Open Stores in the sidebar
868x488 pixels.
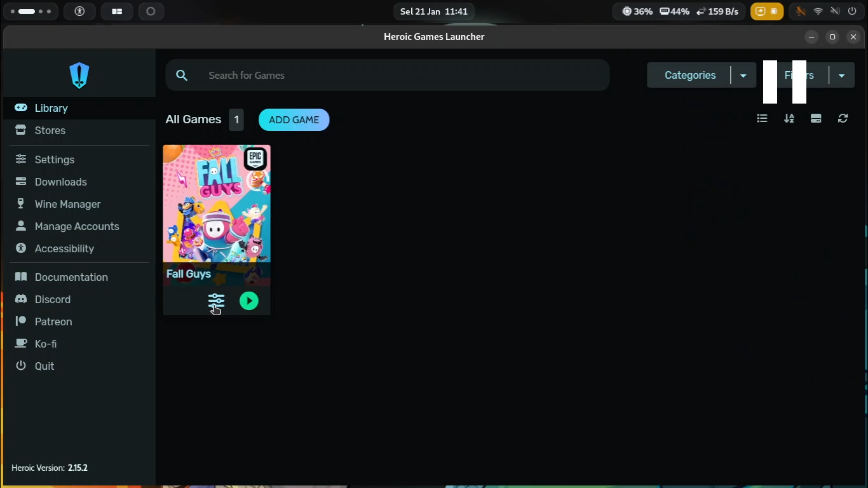79,130
